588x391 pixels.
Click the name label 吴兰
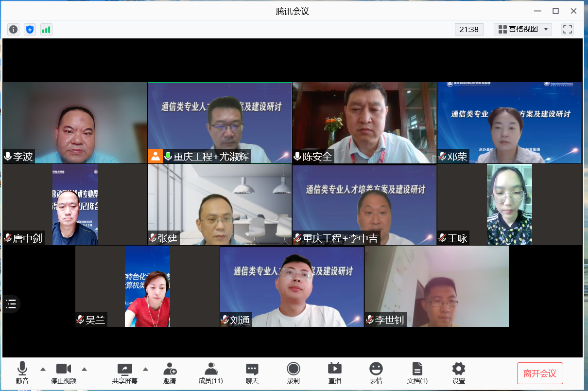(x=95, y=320)
